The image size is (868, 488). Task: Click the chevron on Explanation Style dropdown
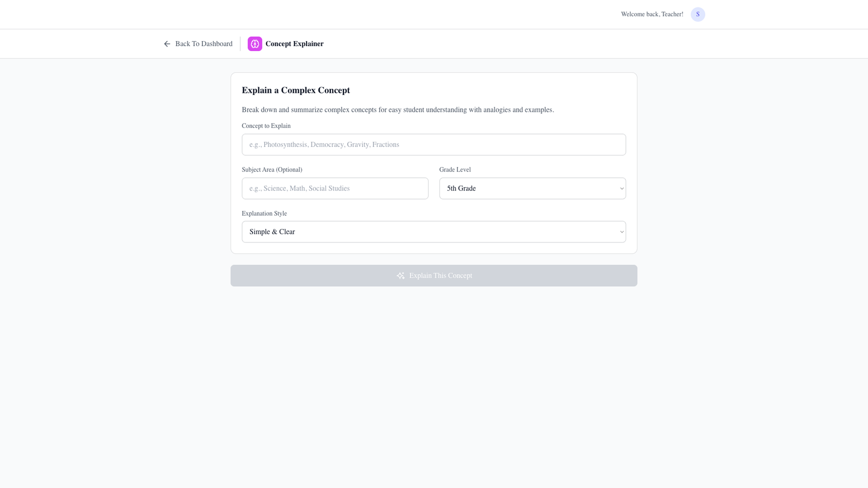tap(621, 232)
